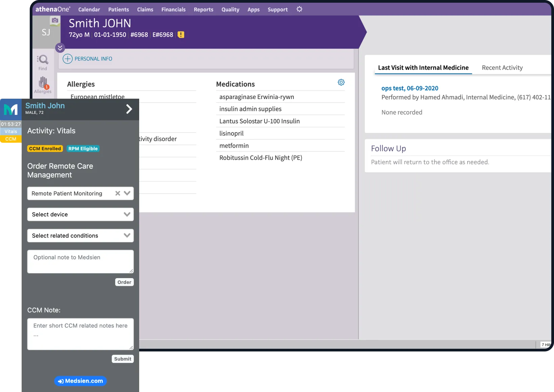Click the European mistletoe allergy entry
554x392 pixels.
[98, 97]
